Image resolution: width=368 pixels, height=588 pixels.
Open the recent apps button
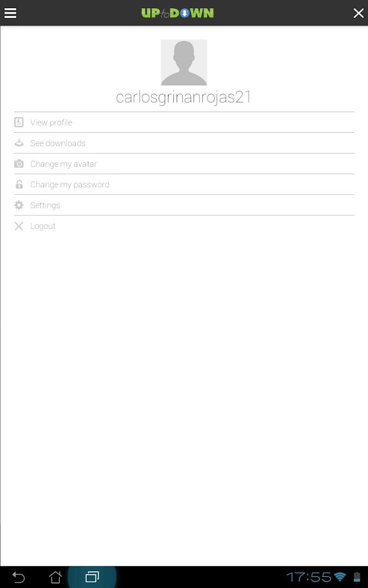tap(92, 577)
